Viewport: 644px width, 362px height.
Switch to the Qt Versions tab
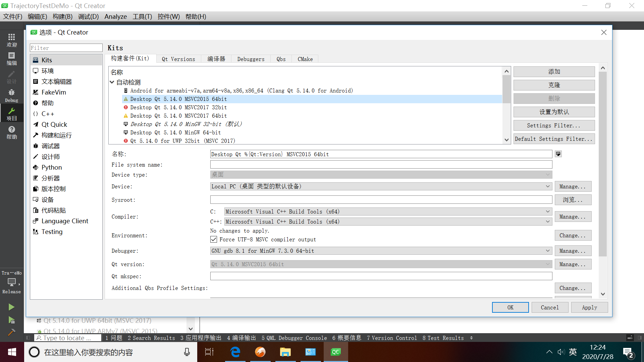click(x=178, y=59)
